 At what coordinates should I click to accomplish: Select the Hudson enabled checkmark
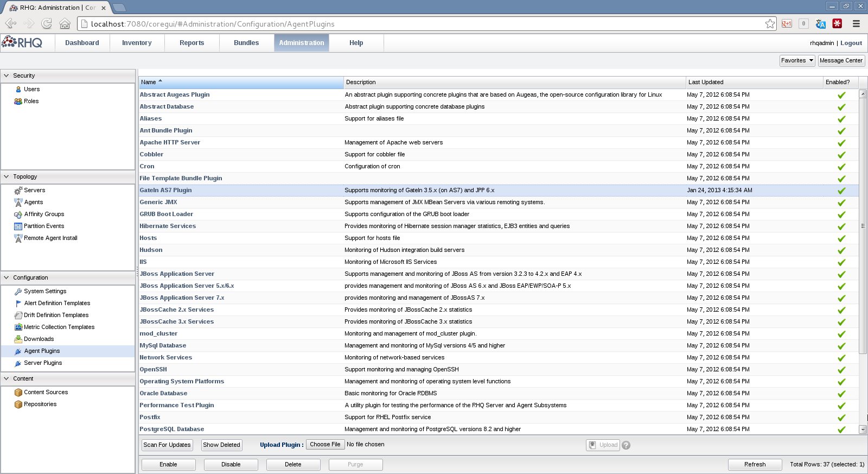(841, 250)
